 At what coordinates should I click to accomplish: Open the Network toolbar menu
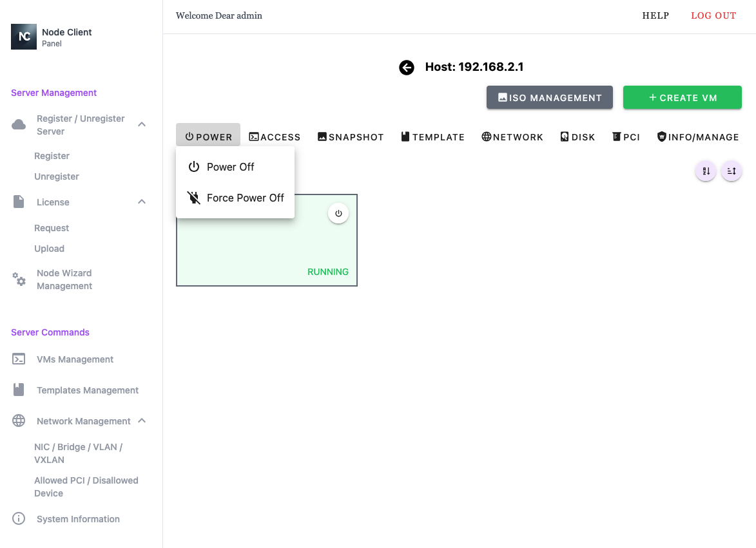pyautogui.click(x=512, y=137)
